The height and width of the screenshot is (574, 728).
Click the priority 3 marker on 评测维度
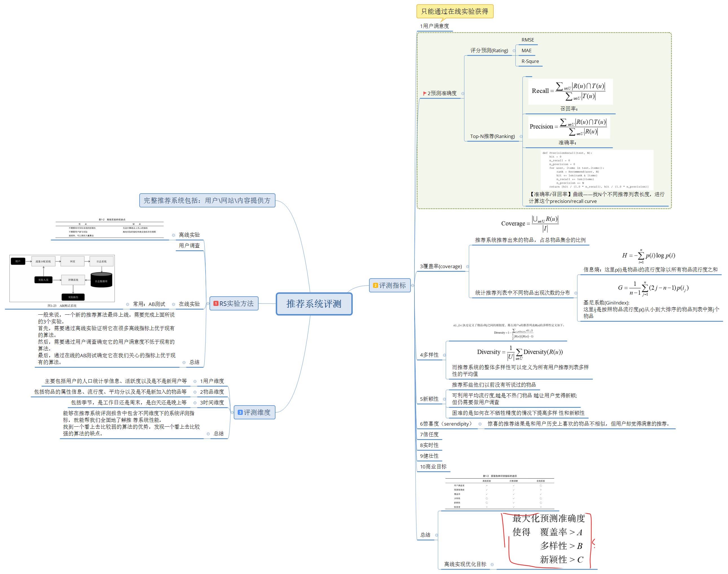point(240,412)
